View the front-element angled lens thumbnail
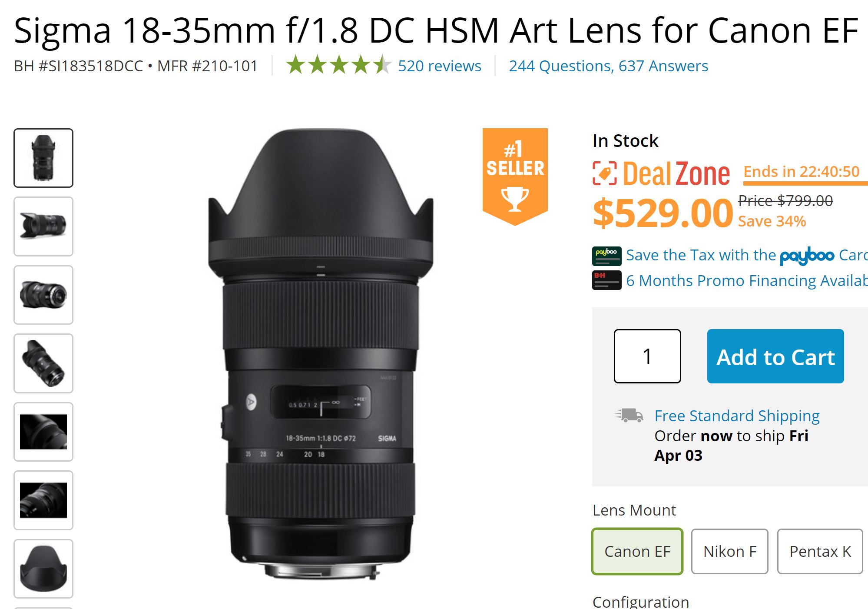This screenshot has height=609, width=868. [x=43, y=295]
